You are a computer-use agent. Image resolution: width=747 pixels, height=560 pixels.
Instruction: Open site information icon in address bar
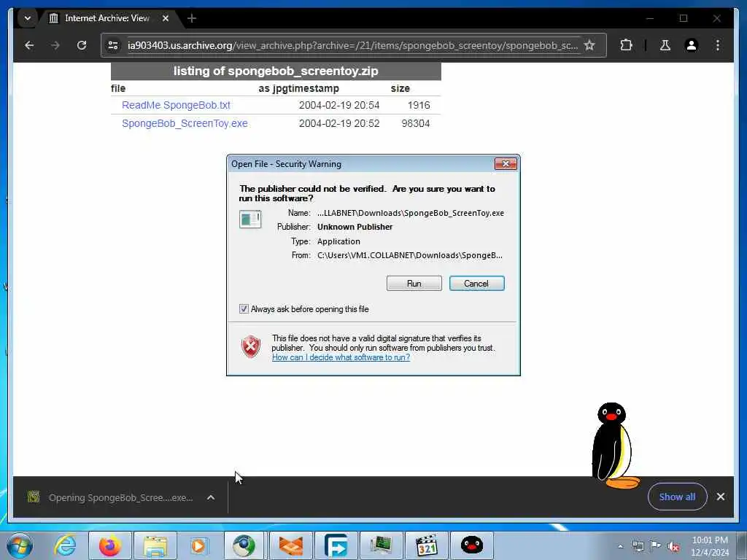point(113,45)
